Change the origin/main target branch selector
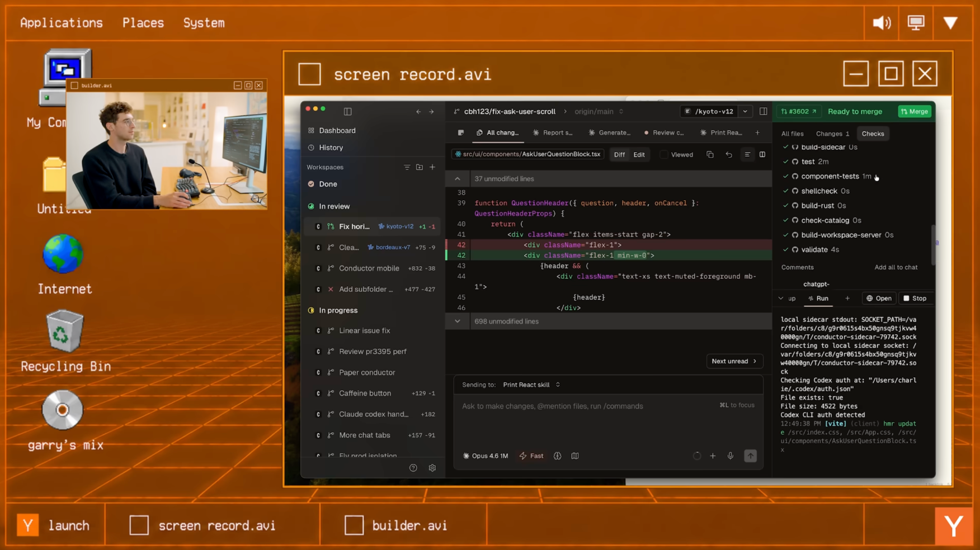 pos(599,111)
